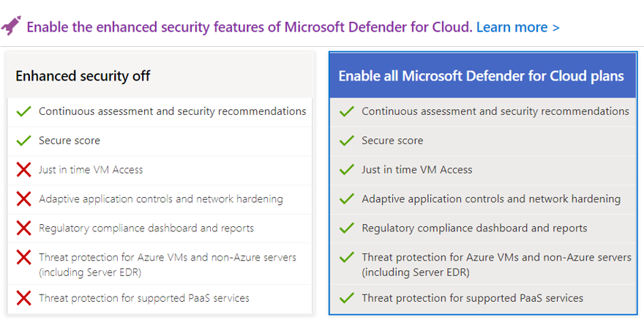
Task: Click Regulatory compliance dashboard text in off card
Action: pyautogui.click(x=146, y=228)
